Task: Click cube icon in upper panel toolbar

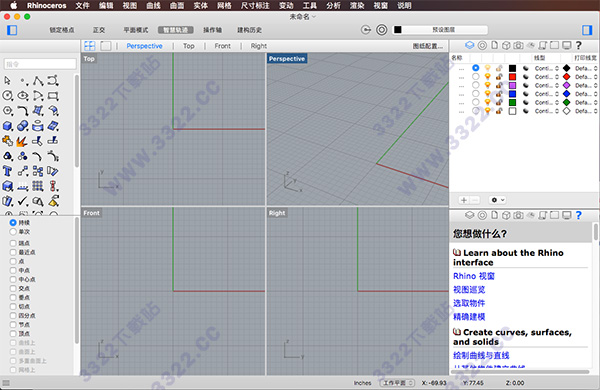Action: (506, 46)
